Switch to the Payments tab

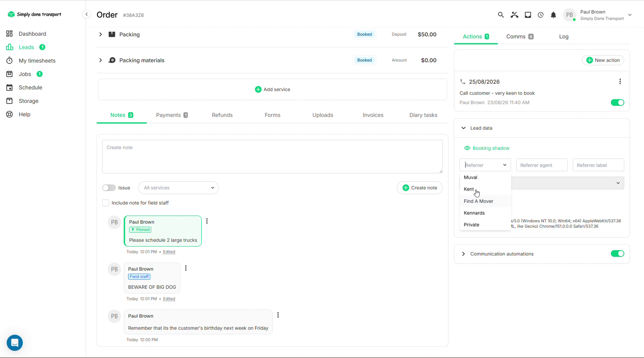(x=172, y=115)
